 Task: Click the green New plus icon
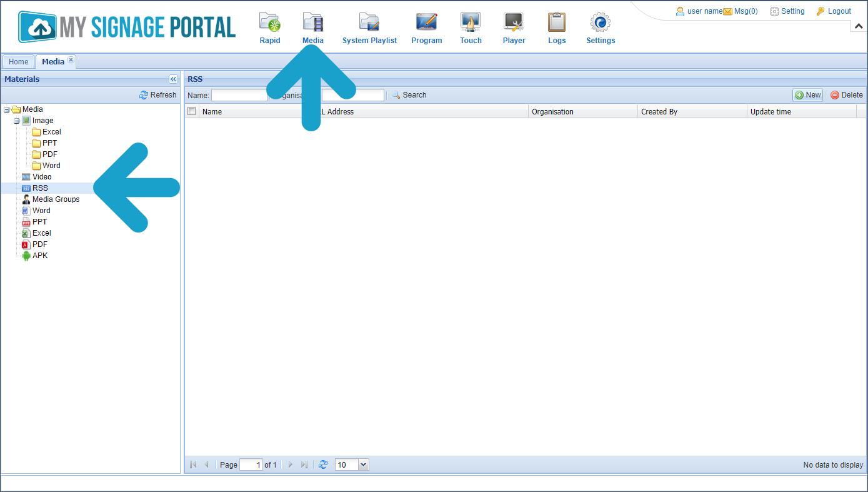(799, 95)
